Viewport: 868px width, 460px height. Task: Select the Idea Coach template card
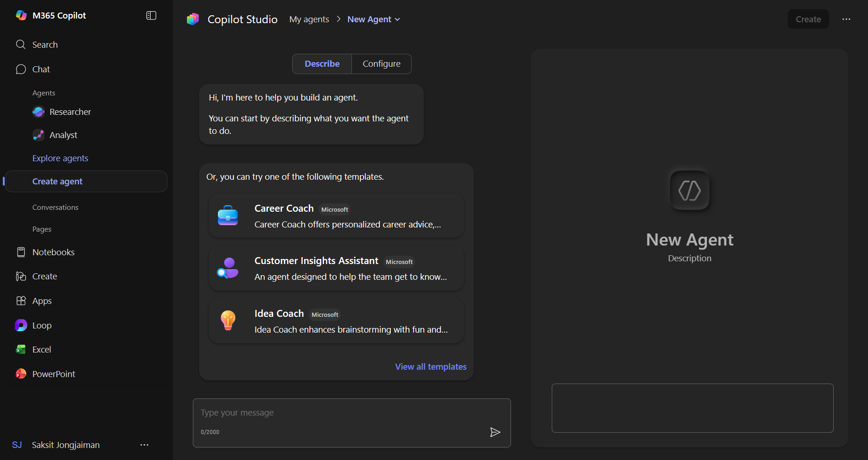click(336, 321)
